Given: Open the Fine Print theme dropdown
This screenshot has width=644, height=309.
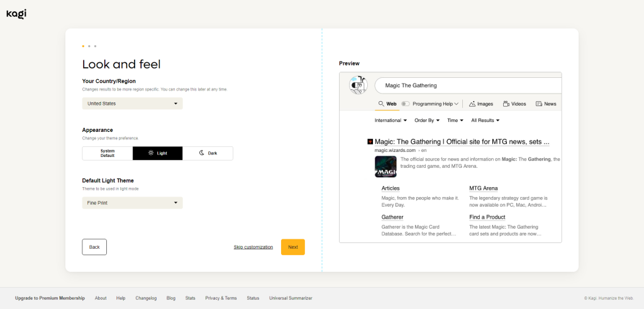Looking at the screenshot, I should pyautogui.click(x=132, y=203).
